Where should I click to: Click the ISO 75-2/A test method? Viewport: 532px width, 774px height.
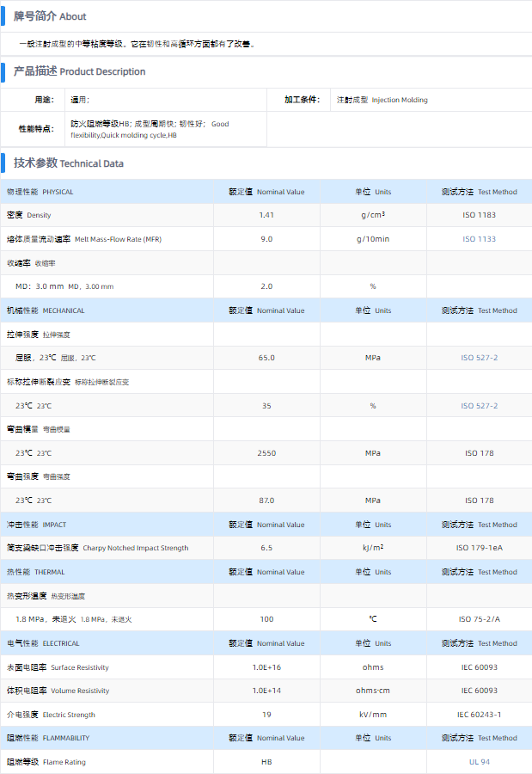point(479,619)
